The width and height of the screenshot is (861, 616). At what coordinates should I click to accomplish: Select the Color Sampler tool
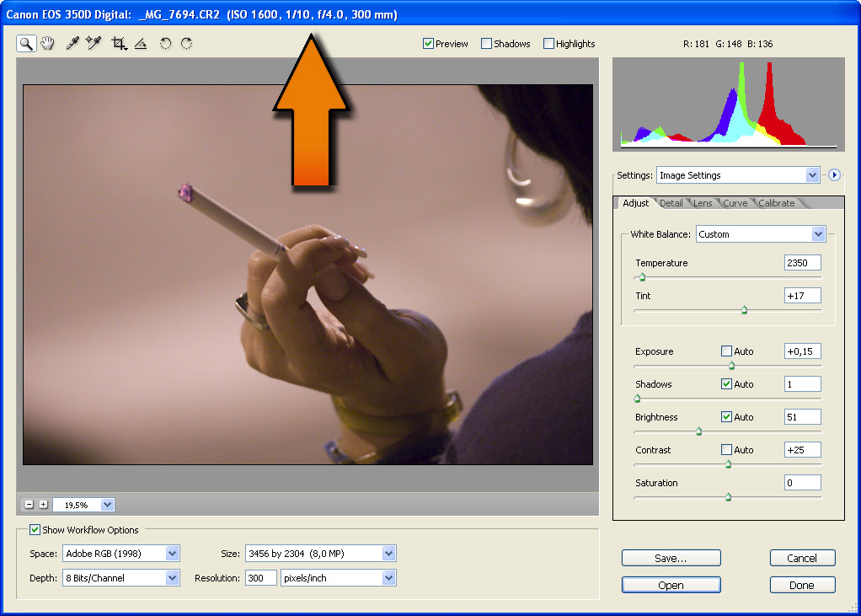[x=94, y=43]
